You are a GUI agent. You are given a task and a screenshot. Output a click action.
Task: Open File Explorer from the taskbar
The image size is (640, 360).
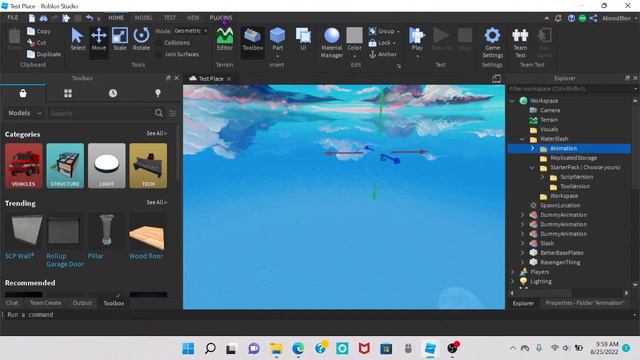pyautogui.click(x=276, y=349)
